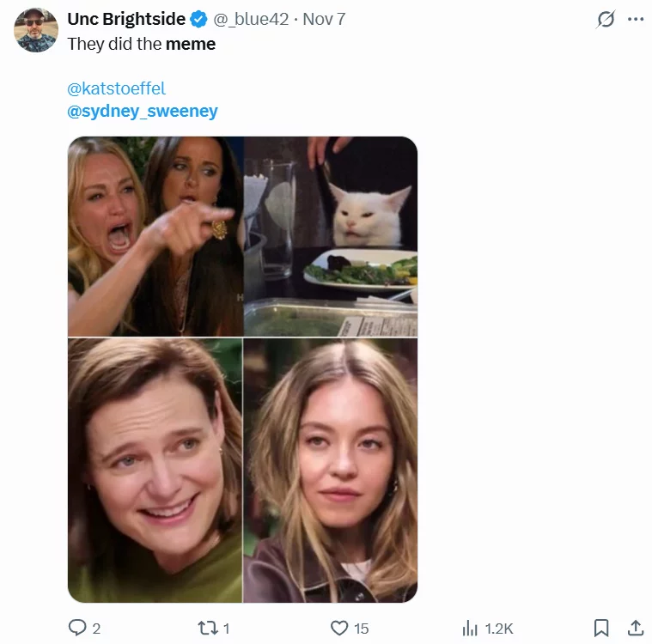The height and width of the screenshot is (644, 652).
Task: Repost this tweet using the retweet icon
Action: (207, 628)
